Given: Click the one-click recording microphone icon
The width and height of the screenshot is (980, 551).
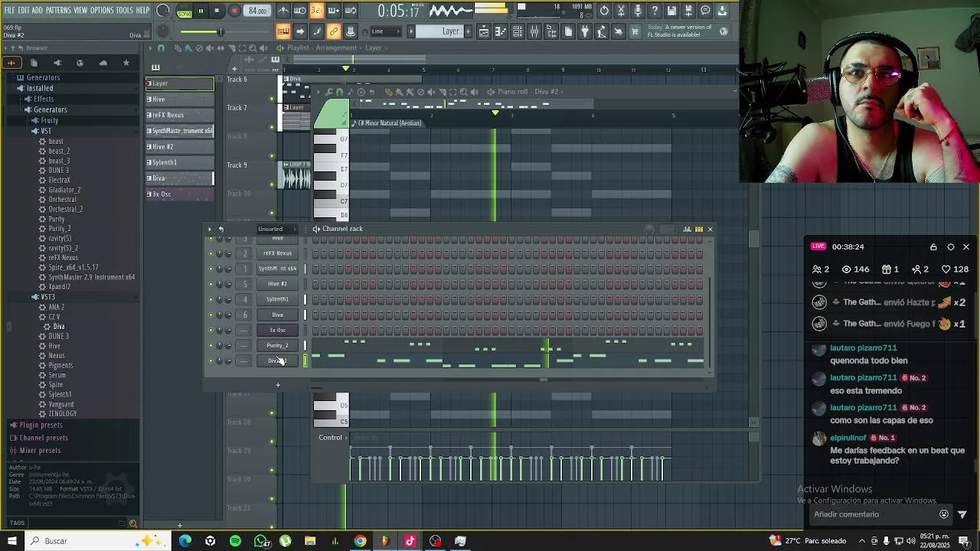Looking at the screenshot, I should pyautogui.click(x=638, y=11).
